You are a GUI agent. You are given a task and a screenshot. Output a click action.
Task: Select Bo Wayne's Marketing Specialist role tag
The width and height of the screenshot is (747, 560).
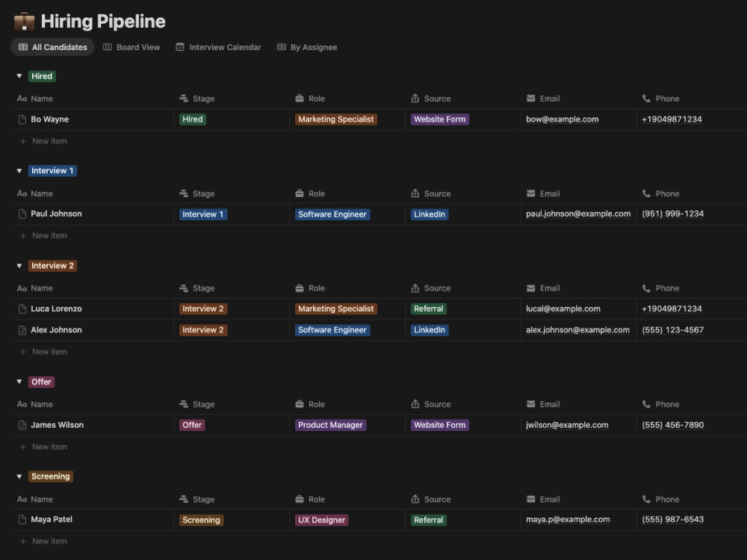[336, 119]
